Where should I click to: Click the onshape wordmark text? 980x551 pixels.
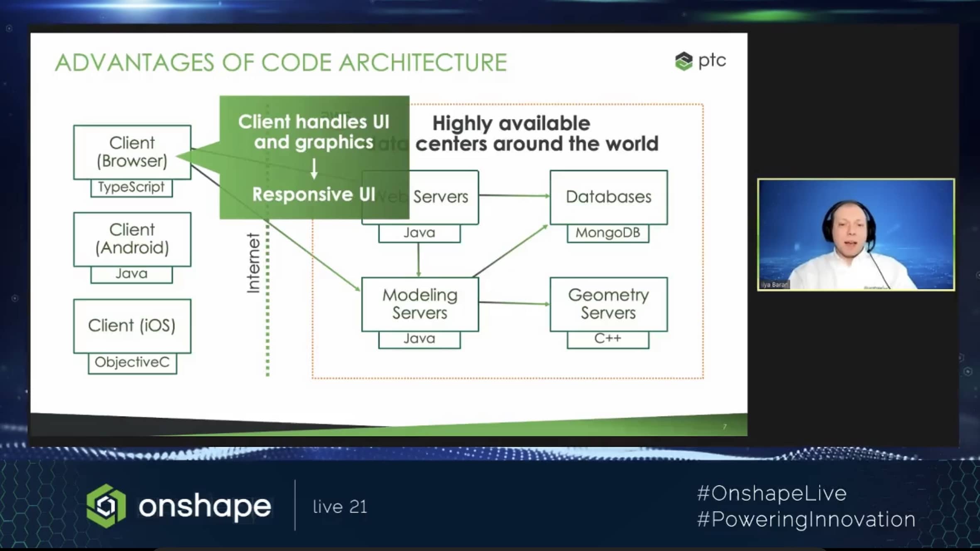click(205, 506)
